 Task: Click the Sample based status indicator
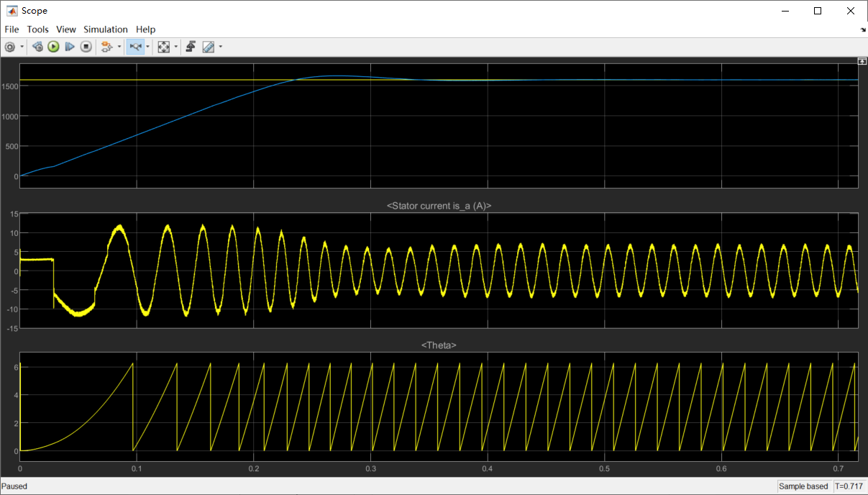[x=803, y=486]
